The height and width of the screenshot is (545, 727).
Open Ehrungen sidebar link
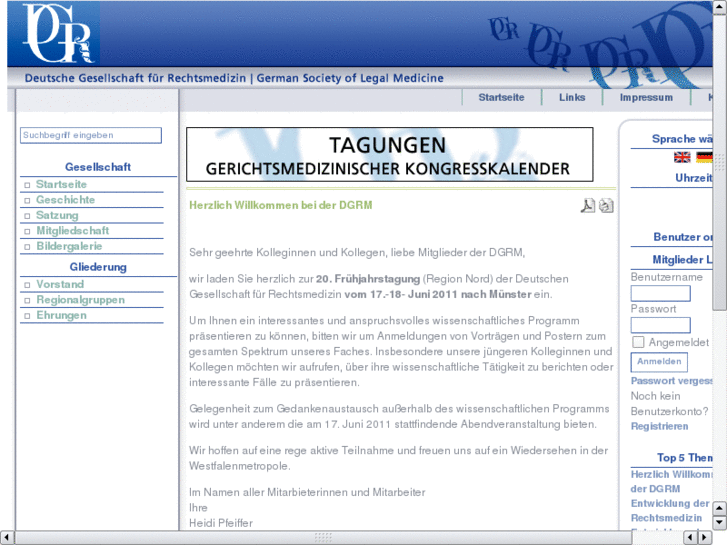(x=61, y=315)
